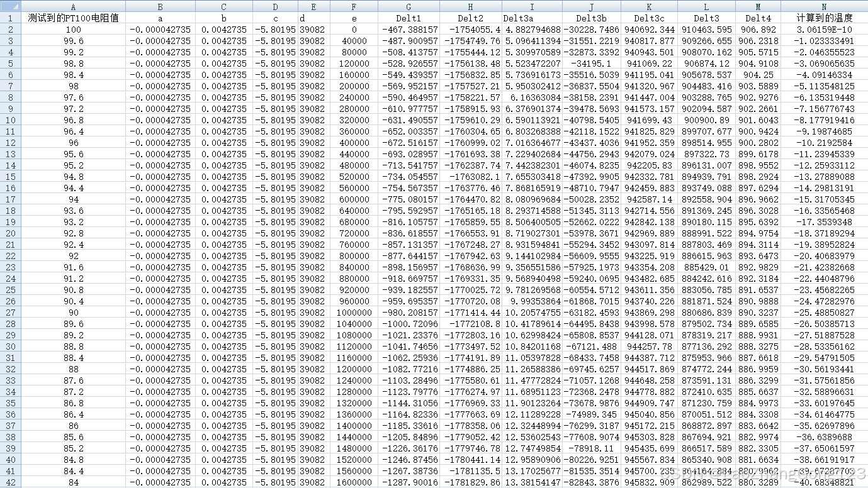Select the cell with value 906.892

click(x=758, y=30)
